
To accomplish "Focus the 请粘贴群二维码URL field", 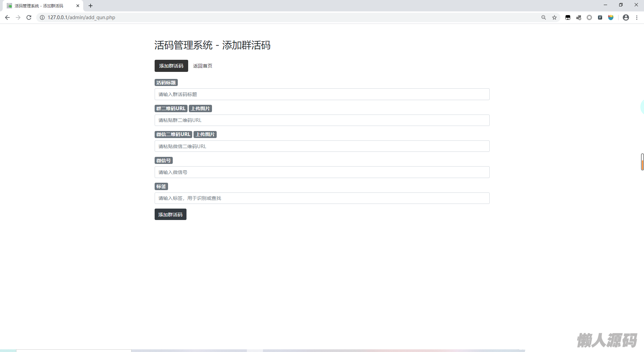I will point(322,120).
